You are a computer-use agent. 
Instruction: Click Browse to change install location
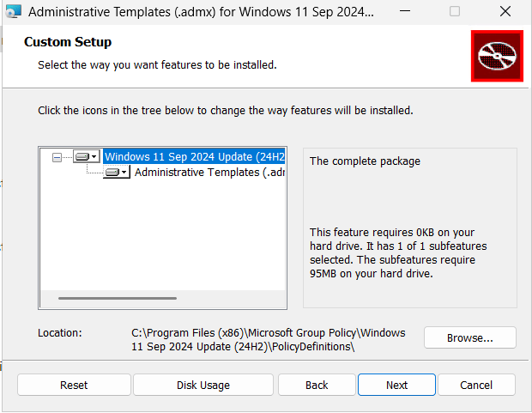pos(469,337)
